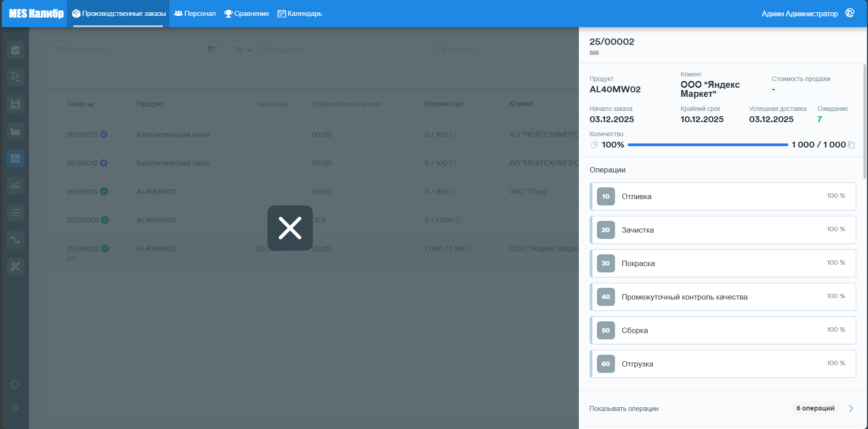Click product AL40MW02 in panel
This screenshot has width=868, height=429.
pos(615,89)
